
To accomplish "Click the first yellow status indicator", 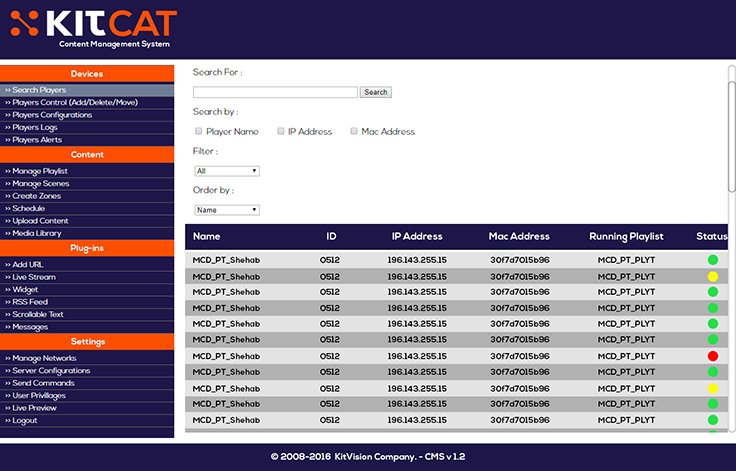I will (x=713, y=276).
